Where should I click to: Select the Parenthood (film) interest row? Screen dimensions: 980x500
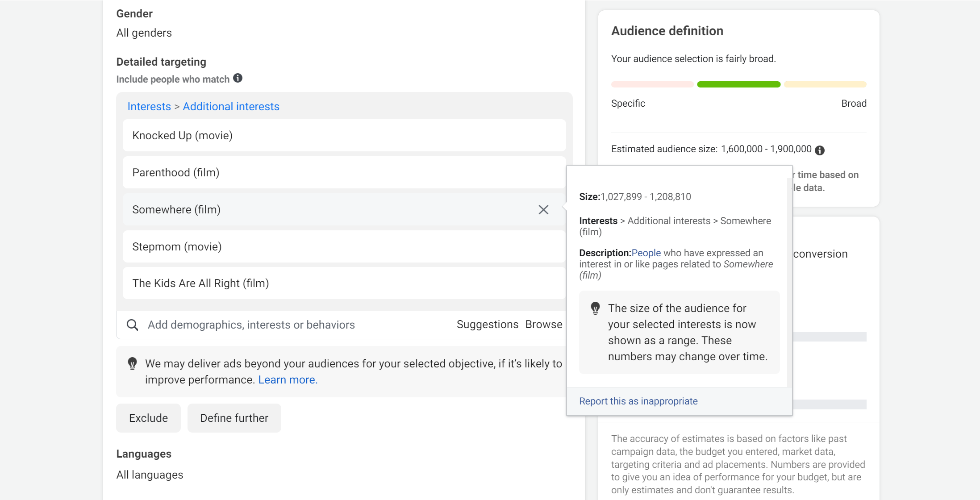coord(344,172)
